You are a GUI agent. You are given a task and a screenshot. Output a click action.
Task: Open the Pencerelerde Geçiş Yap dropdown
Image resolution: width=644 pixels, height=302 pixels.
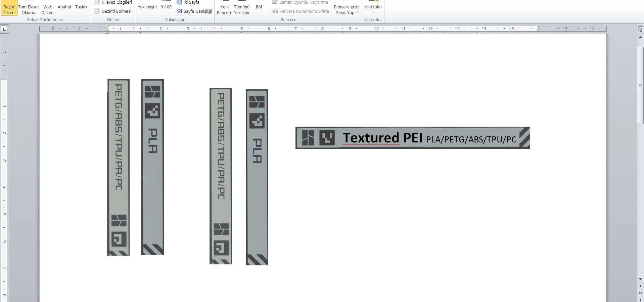(347, 10)
